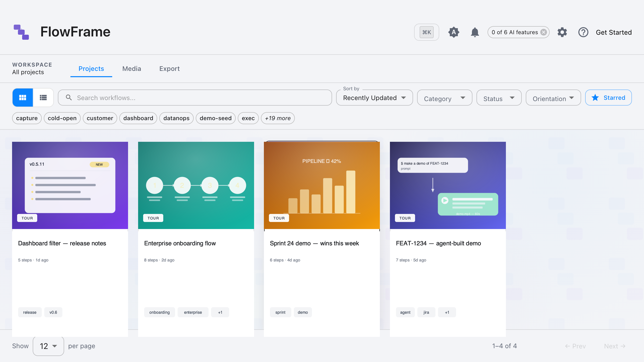Filter by the datanops tag
The height and width of the screenshot is (362, 644).
click(x=176, y=118)
